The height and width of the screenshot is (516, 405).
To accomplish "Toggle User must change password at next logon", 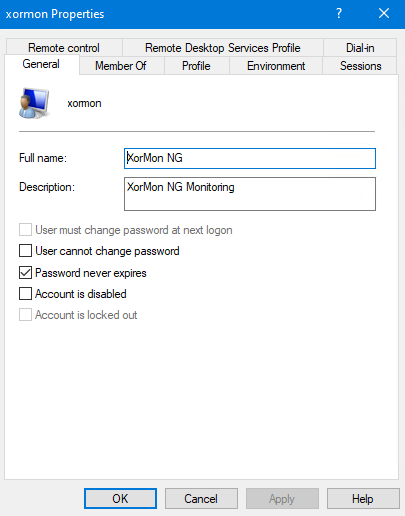I will (25, 230).
